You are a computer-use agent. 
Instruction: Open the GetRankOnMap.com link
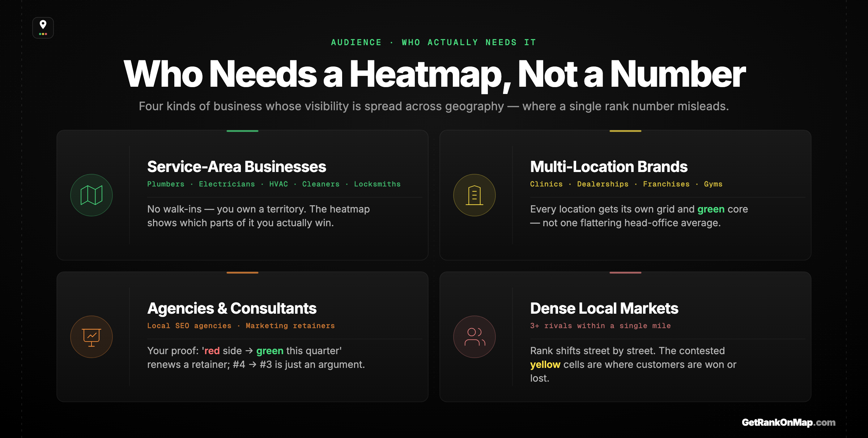(788, 422)
